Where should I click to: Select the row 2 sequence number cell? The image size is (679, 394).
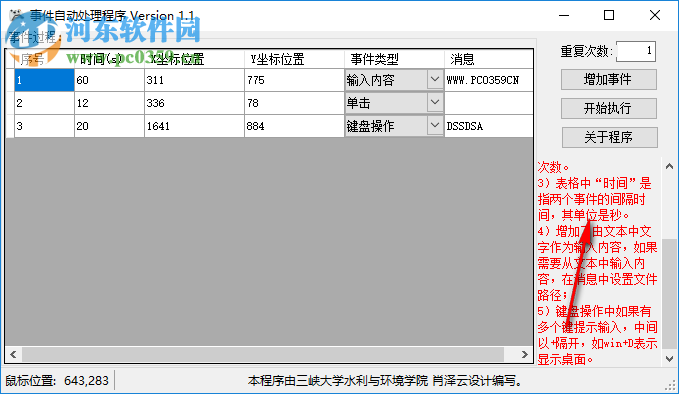click(x=44, y=103)
